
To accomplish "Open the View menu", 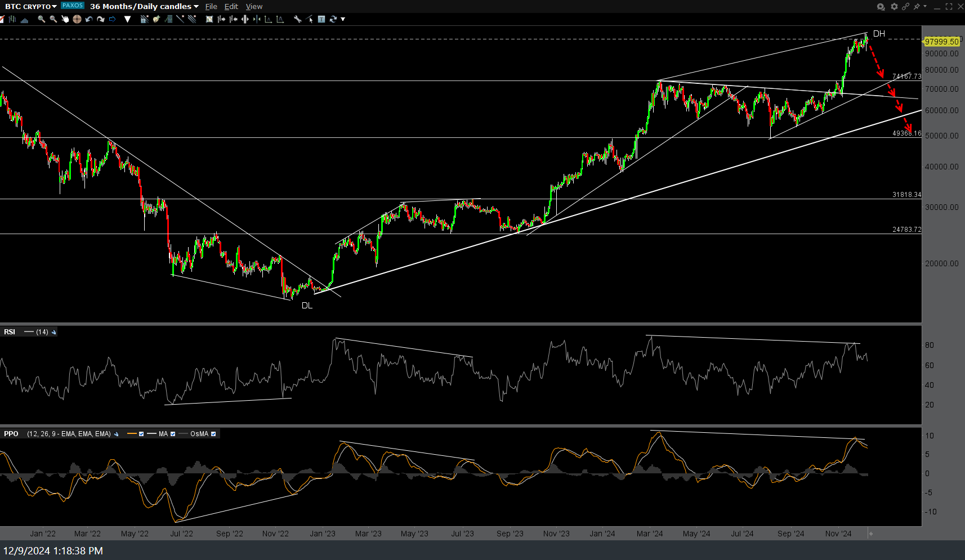I will 254,7.
